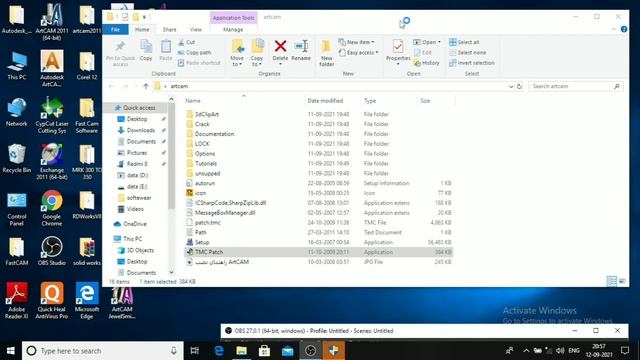This screenshot has height=360, width=640.
Task: Open 3D Objects in navigation pane
Action: tap(140, 250)
